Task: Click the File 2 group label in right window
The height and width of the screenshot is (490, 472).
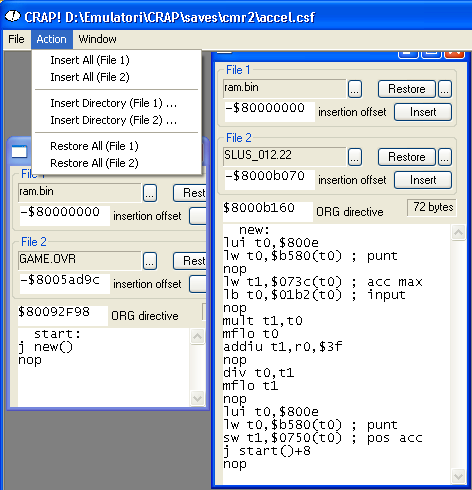Action: pyautogui.click(x=239, y=138)
